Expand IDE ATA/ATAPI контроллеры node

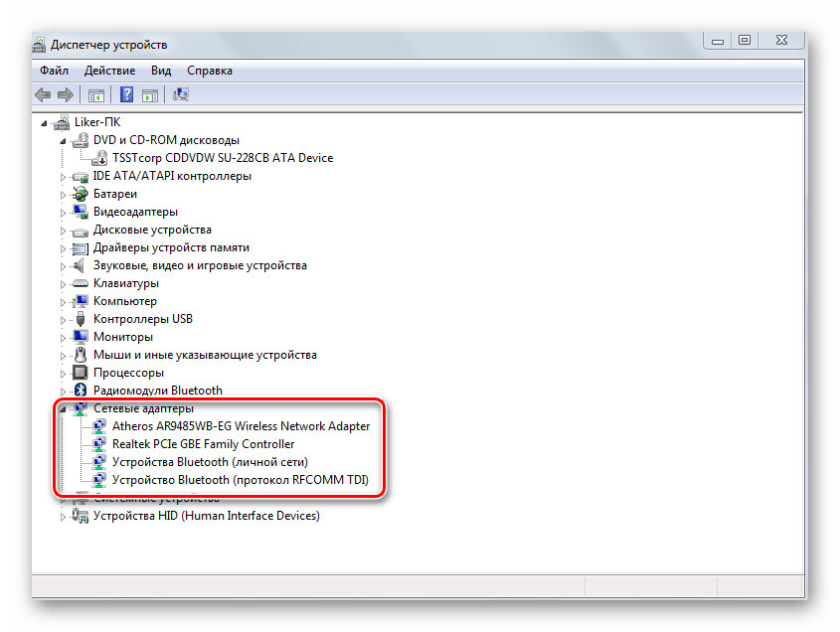tap(63, 177)
